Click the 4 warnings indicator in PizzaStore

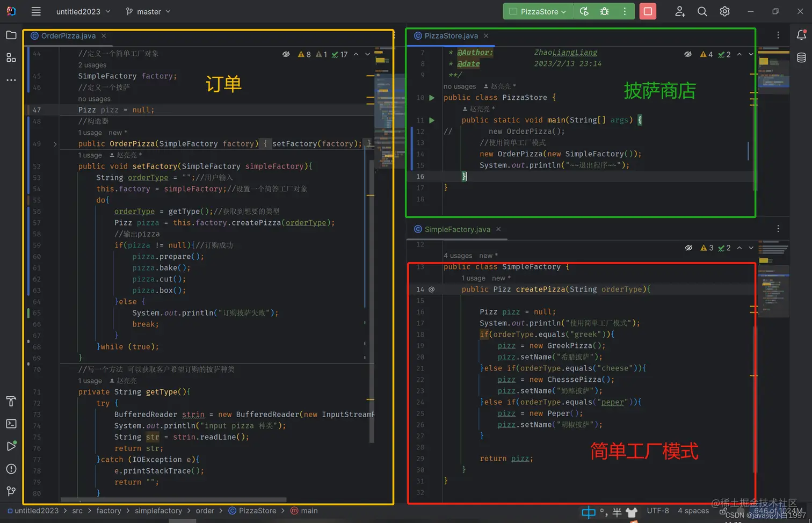point(707,54)
